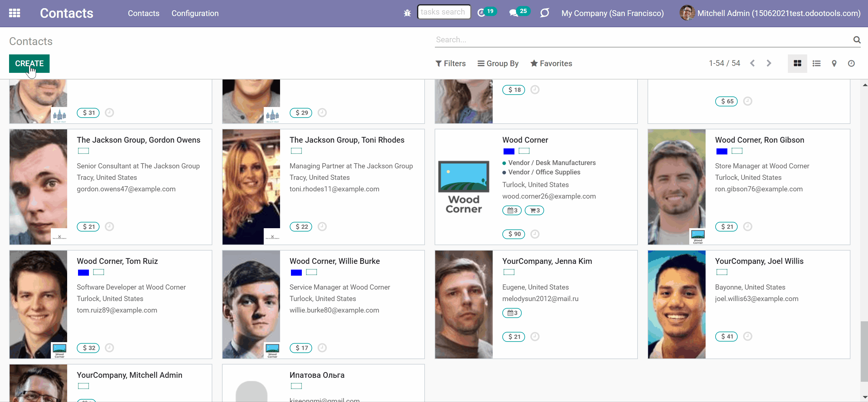Screen dimensions: 868x402
Task: Open Joel Willis contact photo
Action: click(x=677, y=304)
